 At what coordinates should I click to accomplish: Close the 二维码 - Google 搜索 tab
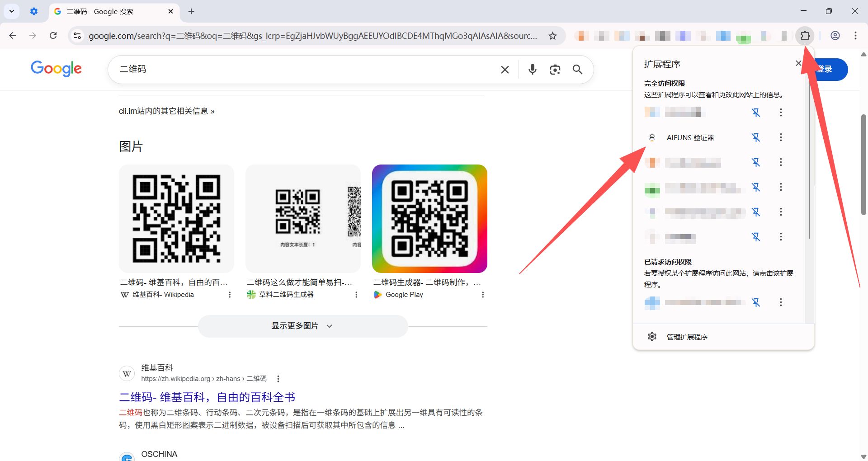click(x=170, y=11)
